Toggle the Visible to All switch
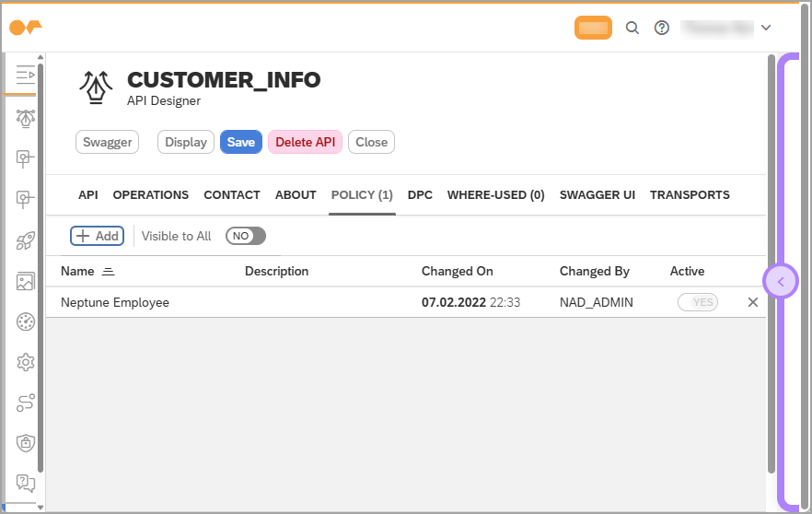Viewport: 812px width, 514px height. [246, 236]
